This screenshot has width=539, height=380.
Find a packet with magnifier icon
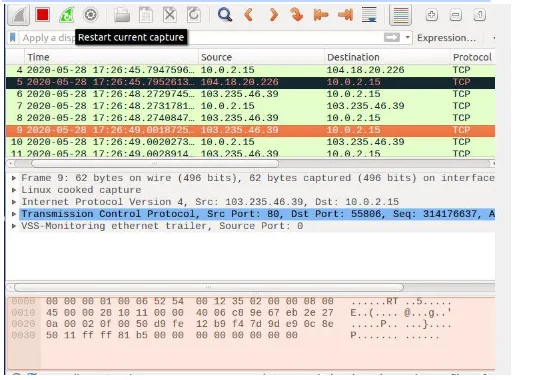[225, 15]
